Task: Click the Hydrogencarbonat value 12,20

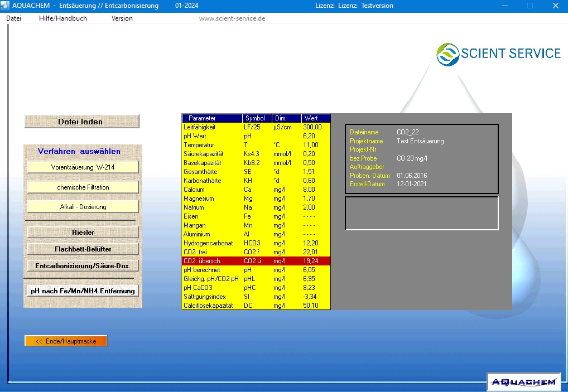Action: pos(311,243)
